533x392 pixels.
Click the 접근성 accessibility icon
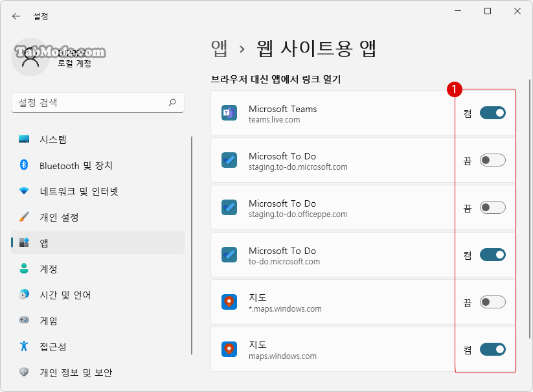(24, 346)
